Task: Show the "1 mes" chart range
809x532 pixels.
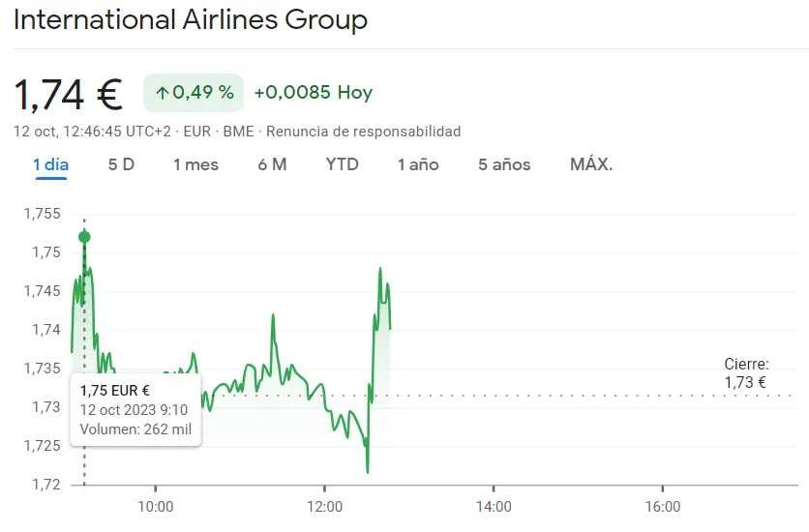Action: (195, 164)
